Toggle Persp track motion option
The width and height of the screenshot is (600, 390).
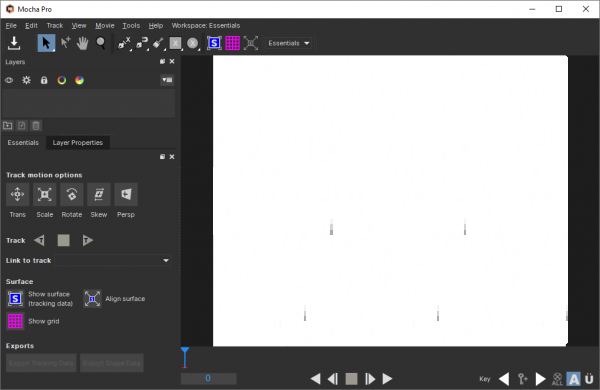[126, 194]
